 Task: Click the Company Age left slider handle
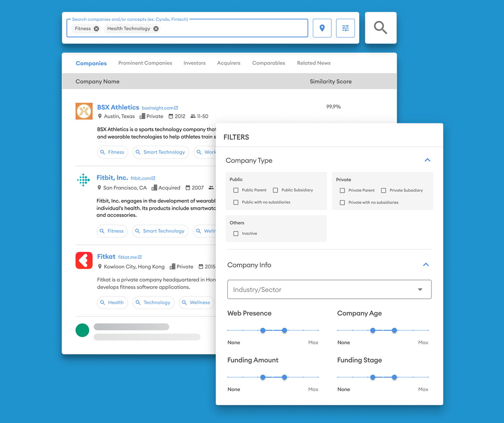tap(373, 330)
